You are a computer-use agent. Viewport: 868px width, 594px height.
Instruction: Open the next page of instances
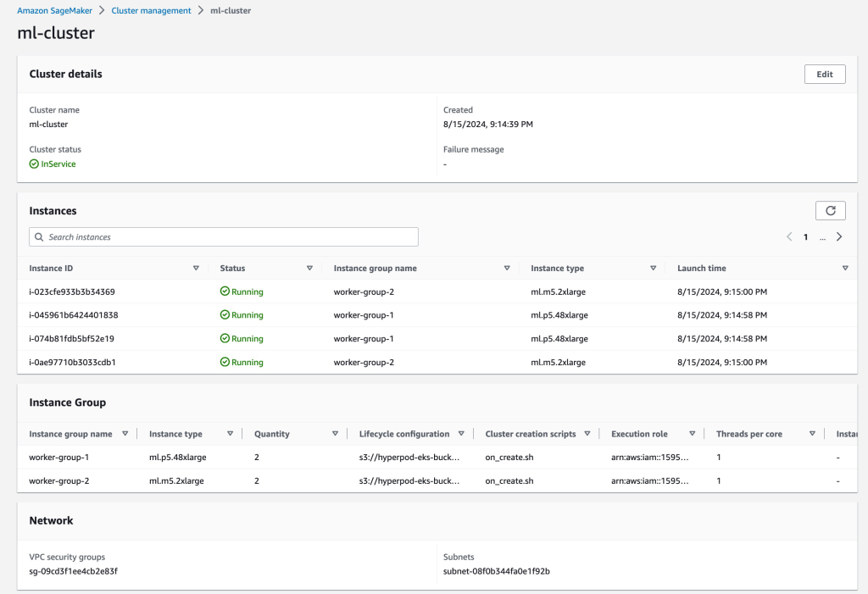point(839,236)
